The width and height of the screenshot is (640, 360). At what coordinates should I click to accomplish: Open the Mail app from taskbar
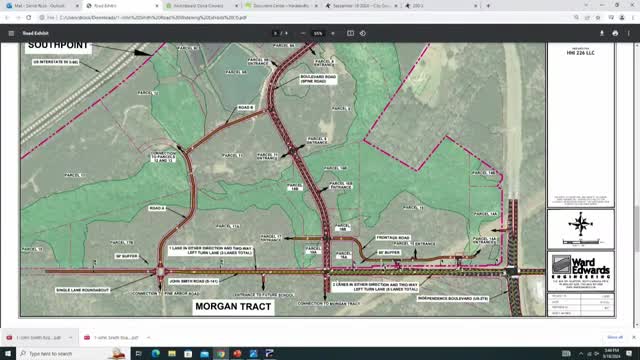(204, 353)
